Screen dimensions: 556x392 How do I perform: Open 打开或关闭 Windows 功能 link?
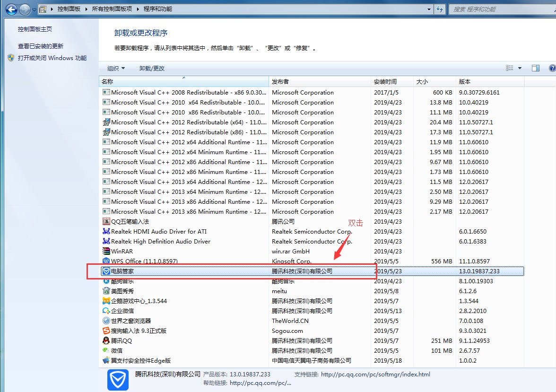pos(52,58)
